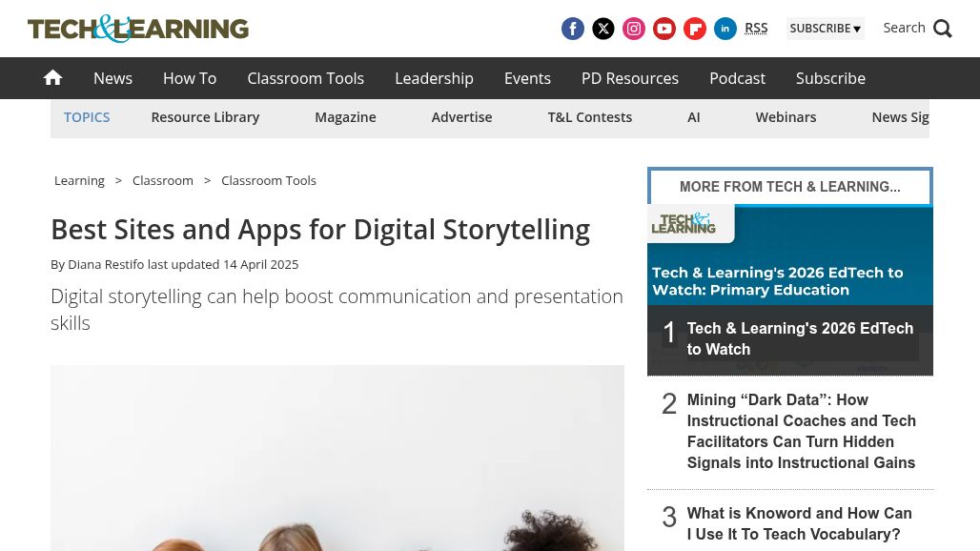
Task: Click the RSS feed link
Action: tap(756, 29)
